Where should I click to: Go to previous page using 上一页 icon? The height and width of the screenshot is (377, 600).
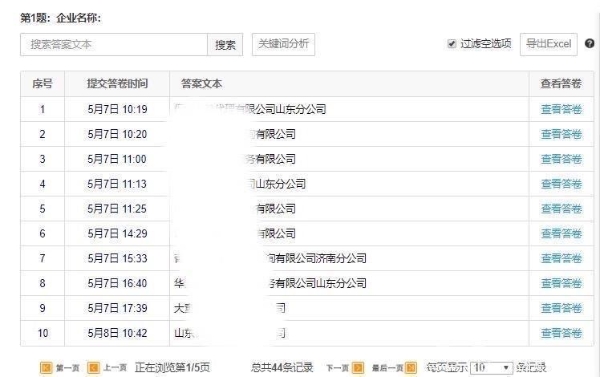(93, 368)
